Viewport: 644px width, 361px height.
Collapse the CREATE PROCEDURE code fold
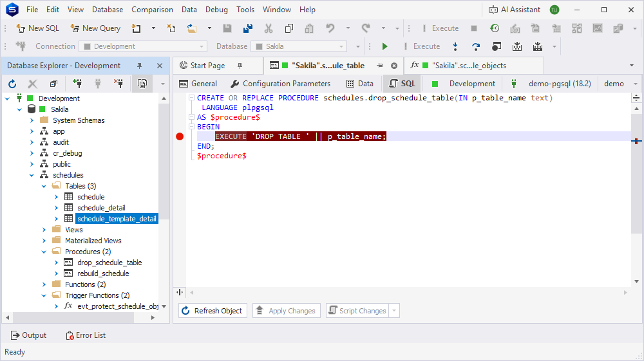(191, 98)
